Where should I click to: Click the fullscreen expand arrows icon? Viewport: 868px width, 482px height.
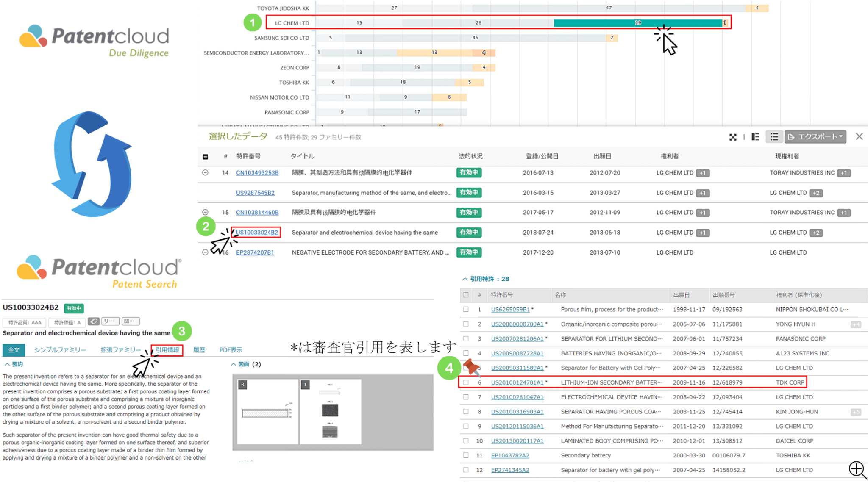tap(733, 137)
